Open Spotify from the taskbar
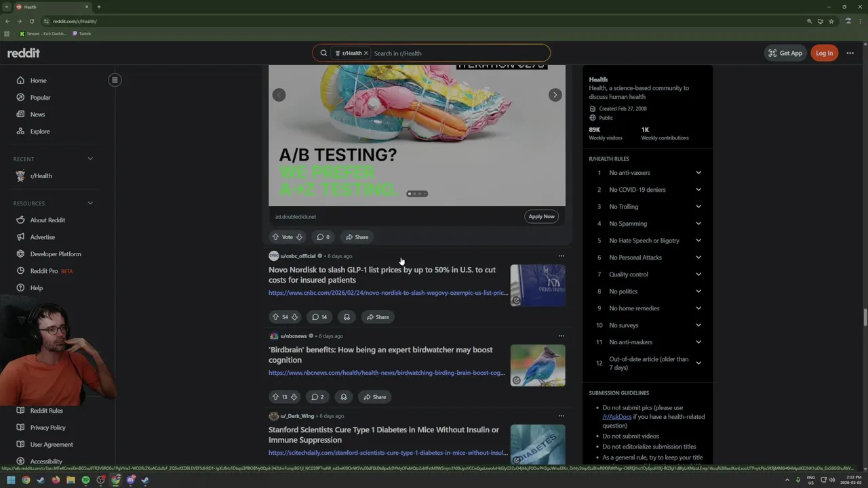This screenshot has width=868, height=488. [x=85, y=480]
